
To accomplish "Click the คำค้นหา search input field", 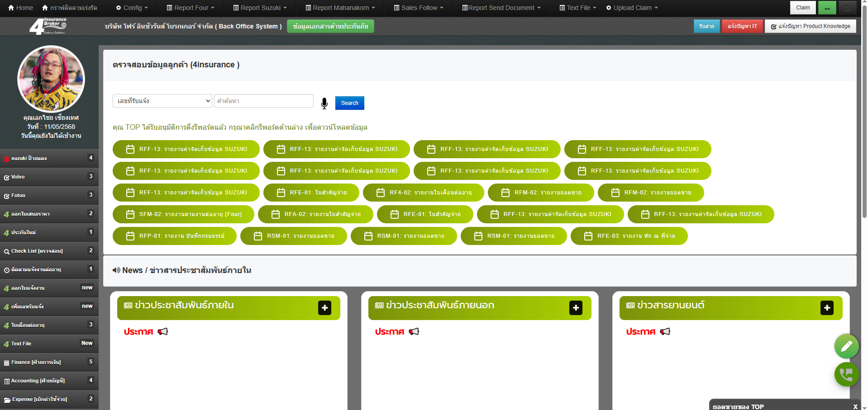I will click(x=263, y=101).
